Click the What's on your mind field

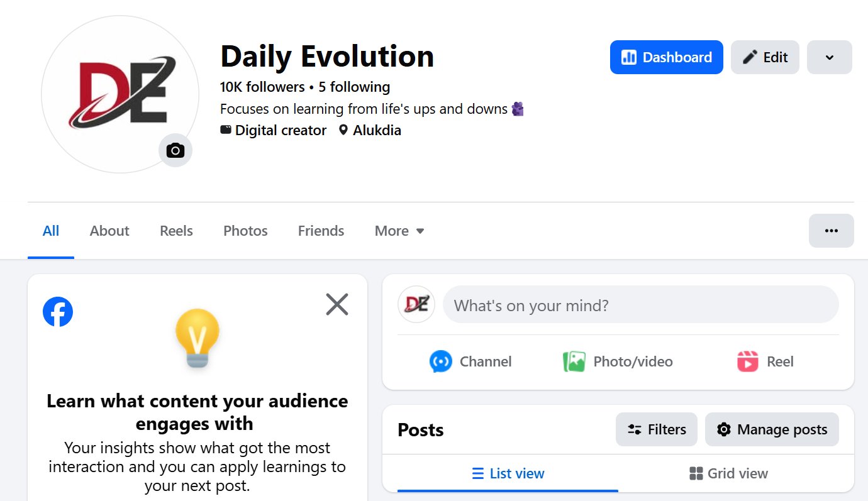pos(641,305)
